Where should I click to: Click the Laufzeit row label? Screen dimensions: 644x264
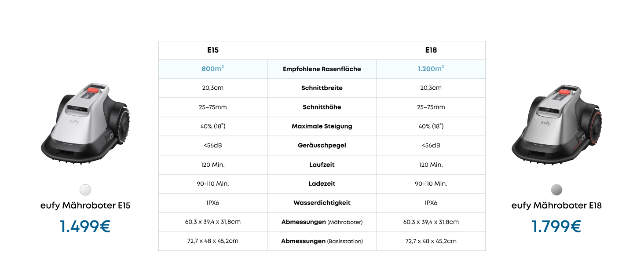(x=322, y=165)
